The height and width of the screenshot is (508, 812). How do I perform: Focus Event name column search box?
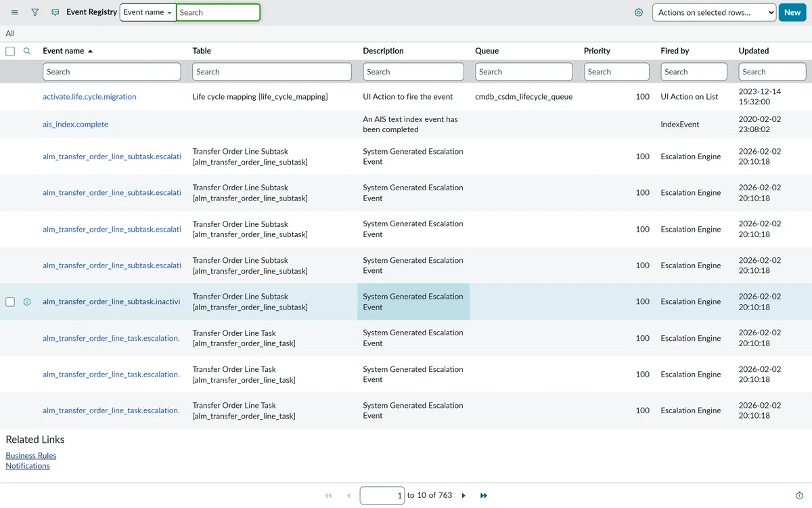click(x=112, y=72)
